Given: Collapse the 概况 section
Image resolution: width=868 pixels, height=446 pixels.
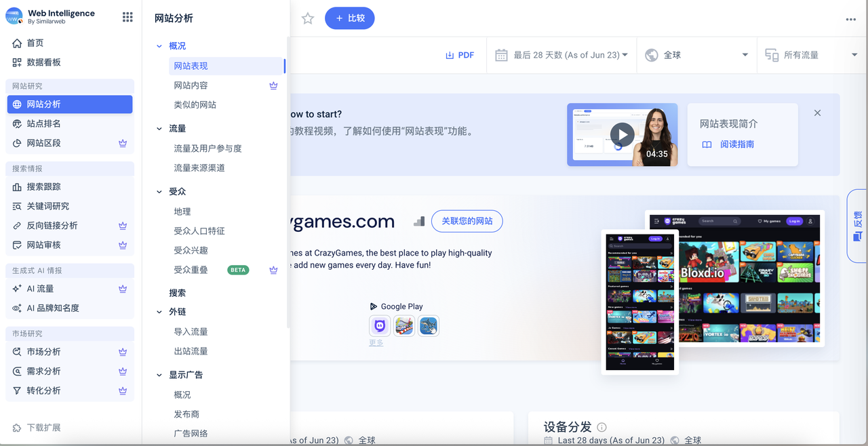Looking at the screenshot, I should point(160,46).
